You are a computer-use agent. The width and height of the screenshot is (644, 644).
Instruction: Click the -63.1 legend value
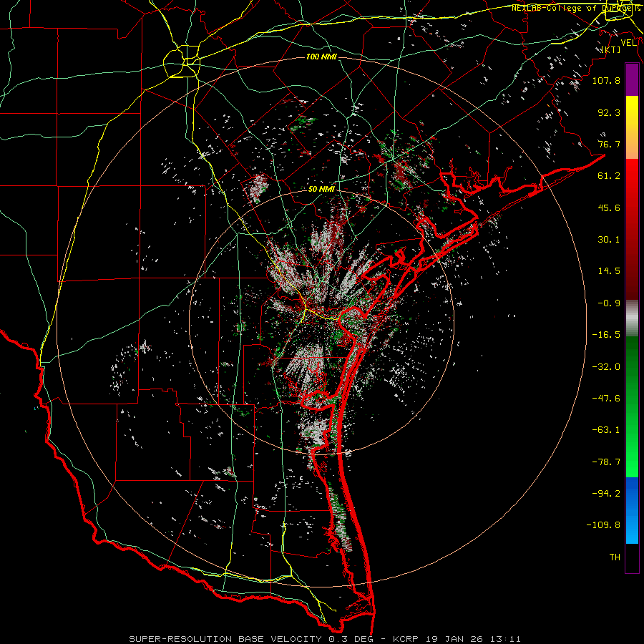pyautogui.click(x=606, y=430)
